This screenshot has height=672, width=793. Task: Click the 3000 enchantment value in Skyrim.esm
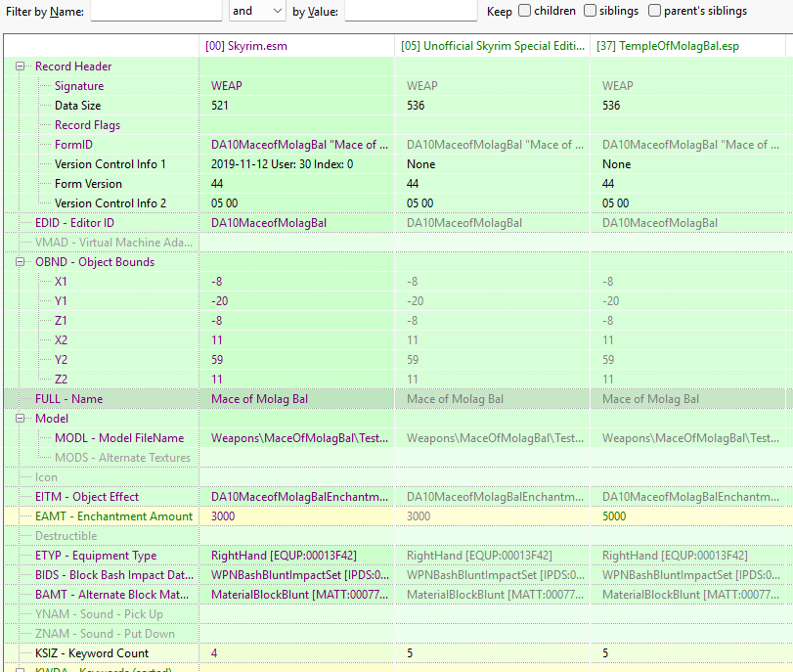(x=223, y=516)
